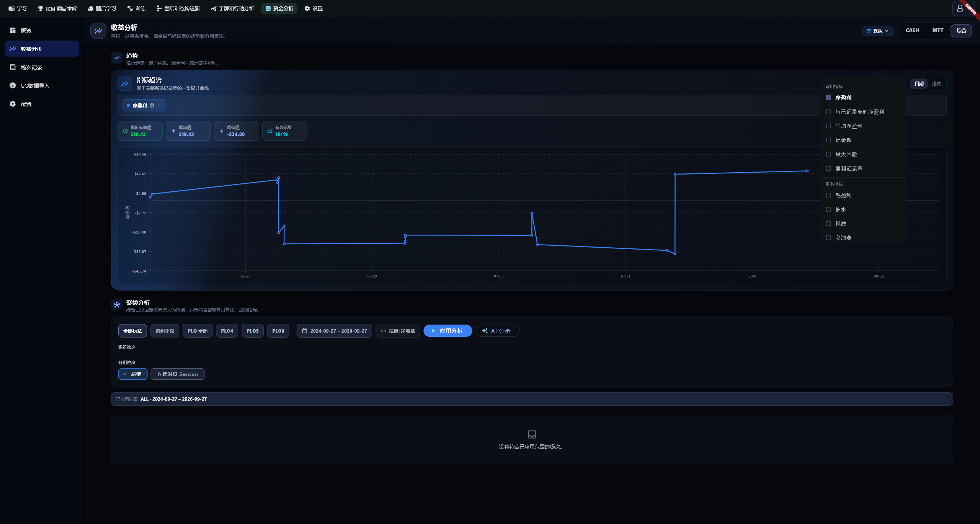980x524 pixels.
Task: Open the user profile icon
Action: 960,8
